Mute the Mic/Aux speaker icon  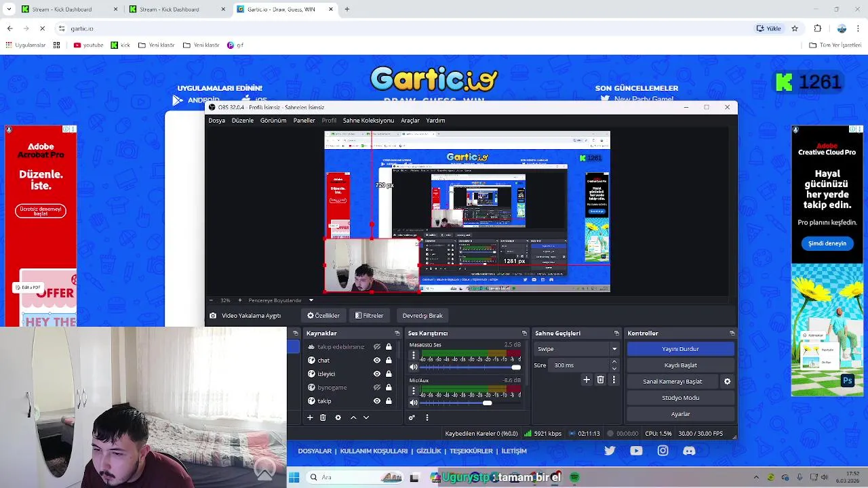point(414,403)
